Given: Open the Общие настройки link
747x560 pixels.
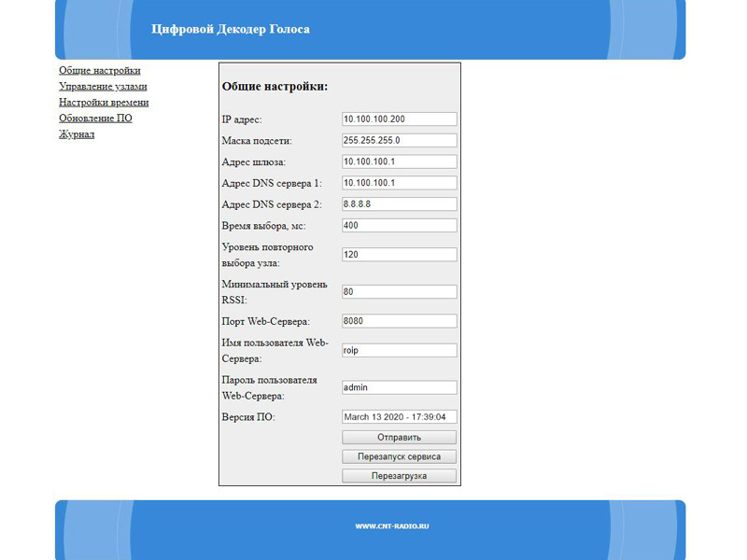Looking at the screenshot, I should 100,71.
